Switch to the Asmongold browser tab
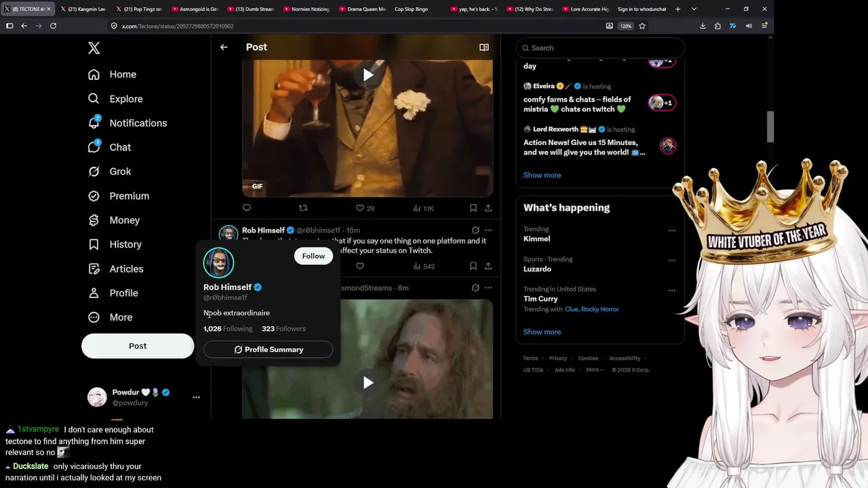 [195, 9]
